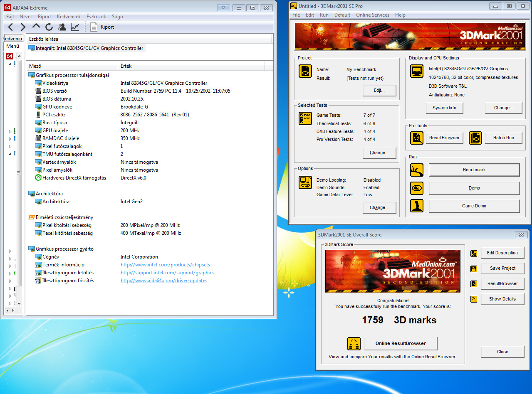The width and height of the screenshot is (532, 394).
Task: Click the chip icon of BIOS verzió row
Action: coord(38,91)
